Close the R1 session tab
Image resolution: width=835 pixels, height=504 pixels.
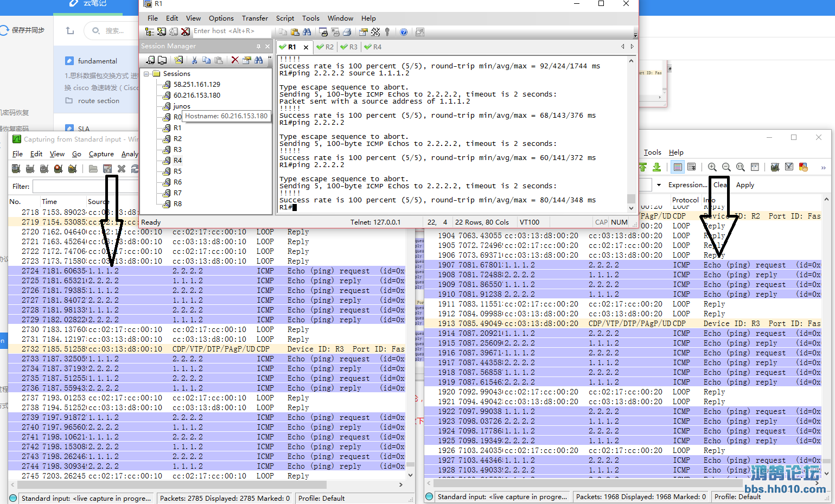(x=306, y=47)
